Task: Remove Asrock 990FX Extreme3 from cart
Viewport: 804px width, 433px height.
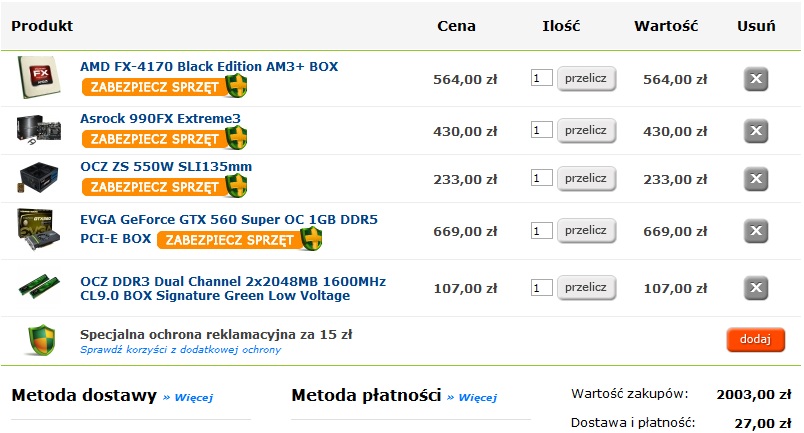Action: point(756,131)
